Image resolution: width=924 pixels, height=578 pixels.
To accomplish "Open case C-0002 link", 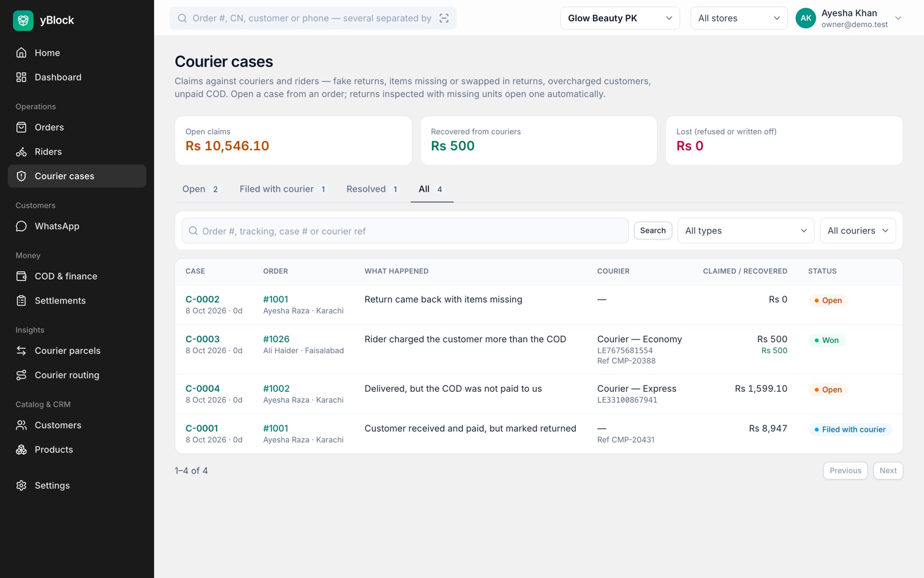I will [203, 299].
